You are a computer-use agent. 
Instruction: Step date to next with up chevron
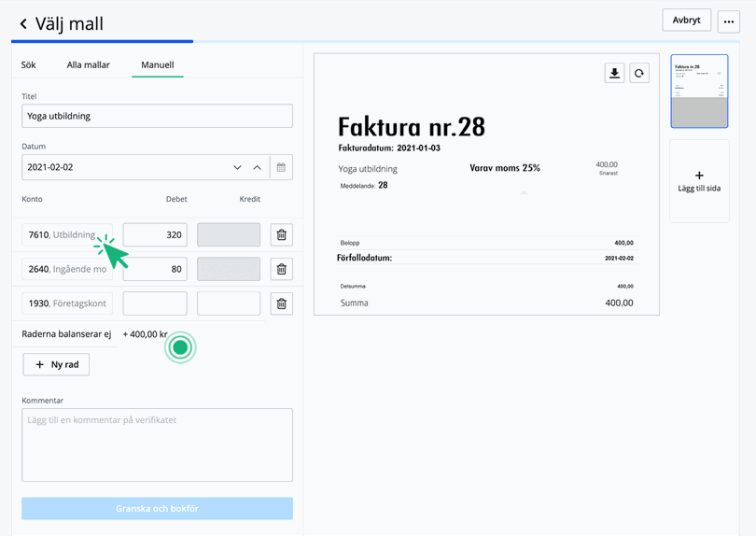point(258,167)
